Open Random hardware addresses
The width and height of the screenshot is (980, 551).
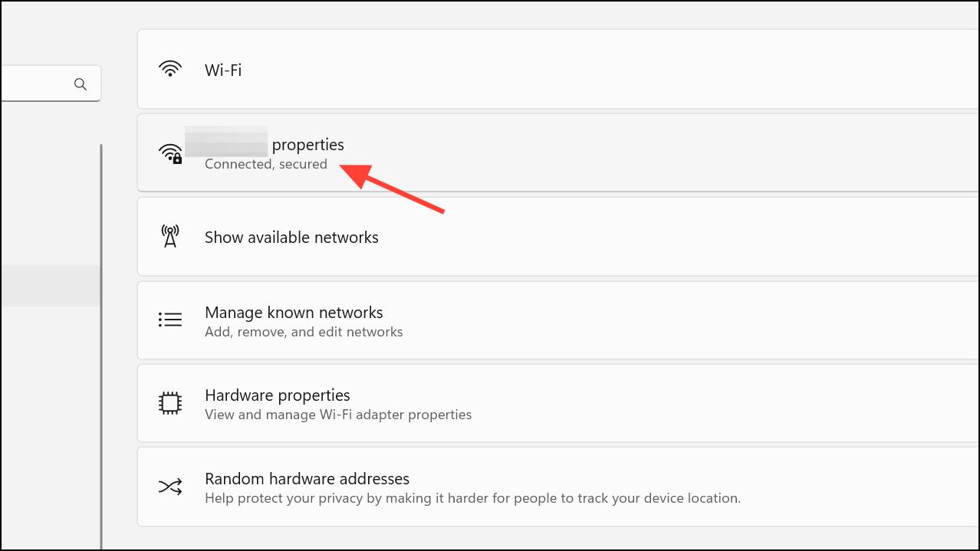tap(307, 479)
